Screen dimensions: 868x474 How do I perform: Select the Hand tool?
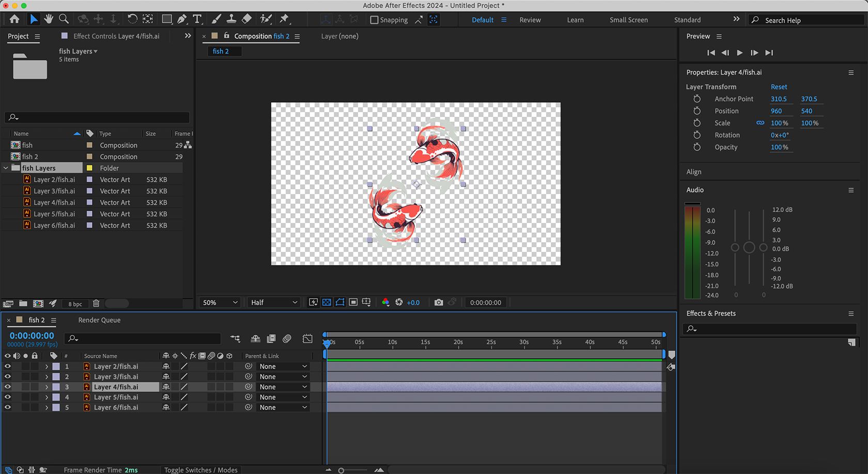coord(48,19)
